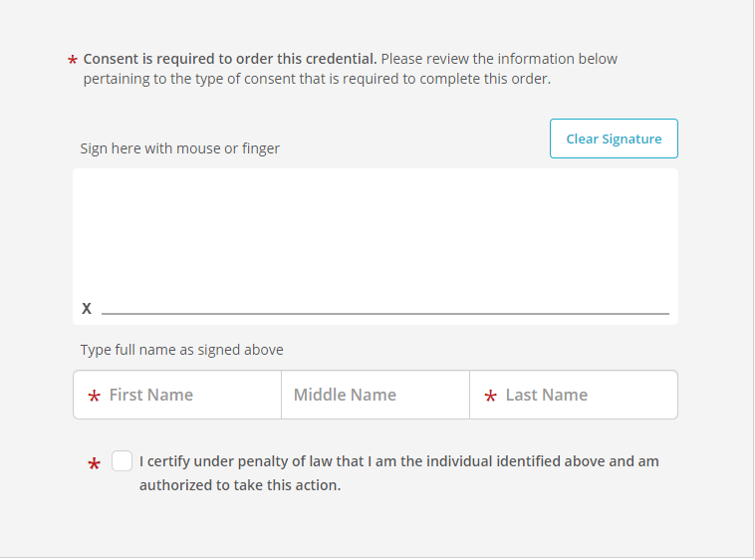
Task: Click the horizontal signature line
Action: (x=384, y=313)
